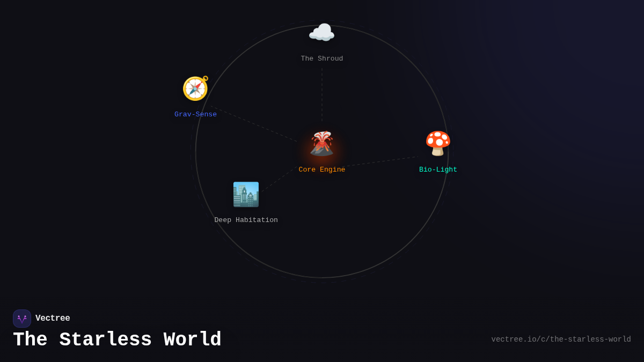Visit the vectree.io/c/the-starless-world link
The image size is (644, 362).
pos(561,339)
